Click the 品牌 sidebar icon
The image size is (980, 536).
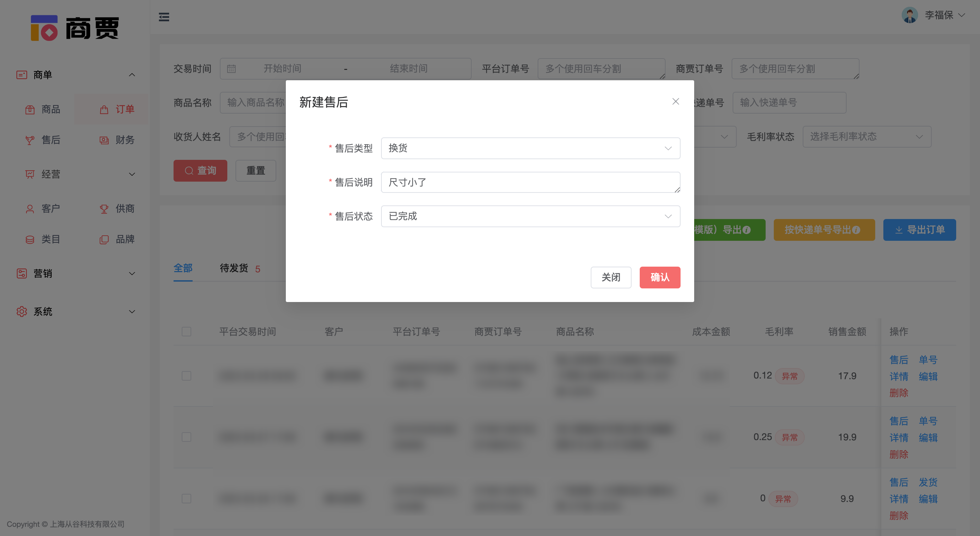pyautogui.click(x=125, y=239)
